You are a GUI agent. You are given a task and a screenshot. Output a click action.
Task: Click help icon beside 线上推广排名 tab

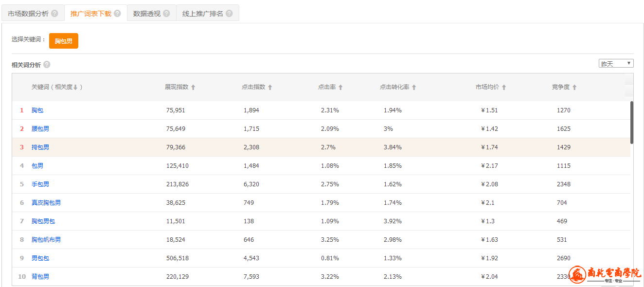pyautogui.click(x=229, y=14)
